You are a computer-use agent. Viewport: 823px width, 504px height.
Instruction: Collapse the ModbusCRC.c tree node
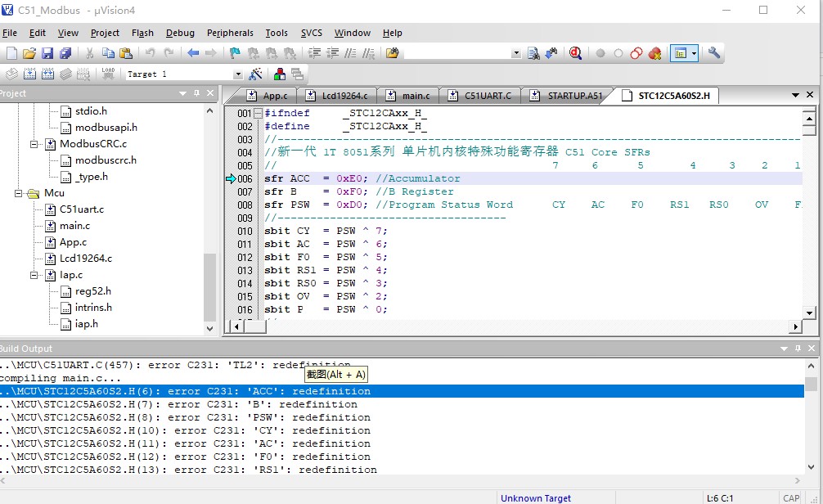[x=34, y=144]
